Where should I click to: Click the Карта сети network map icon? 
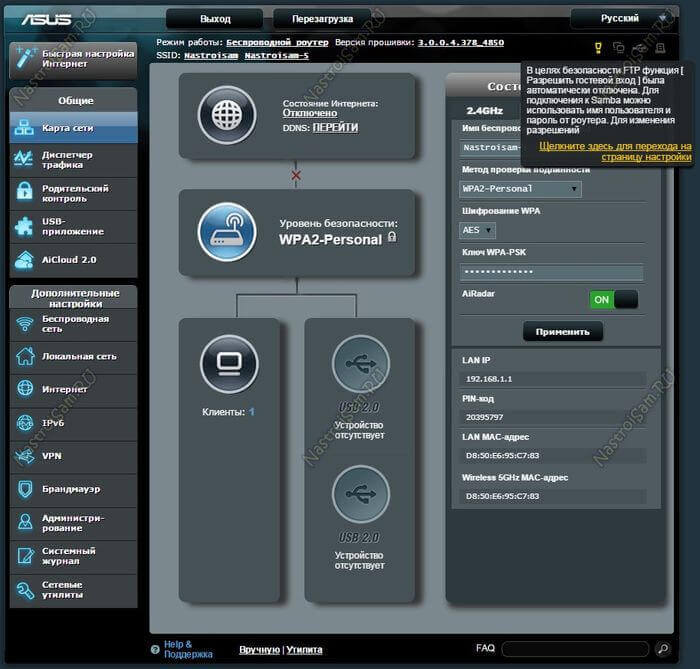coord(24,128)
